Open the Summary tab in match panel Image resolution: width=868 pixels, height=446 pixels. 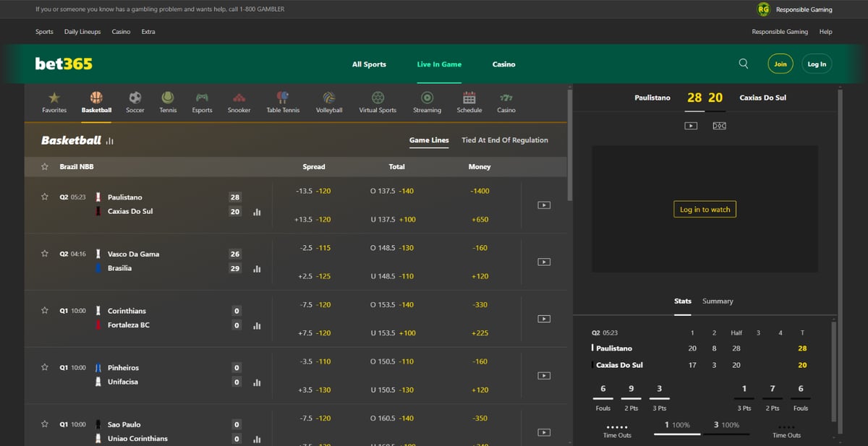(x=718, y=301)
